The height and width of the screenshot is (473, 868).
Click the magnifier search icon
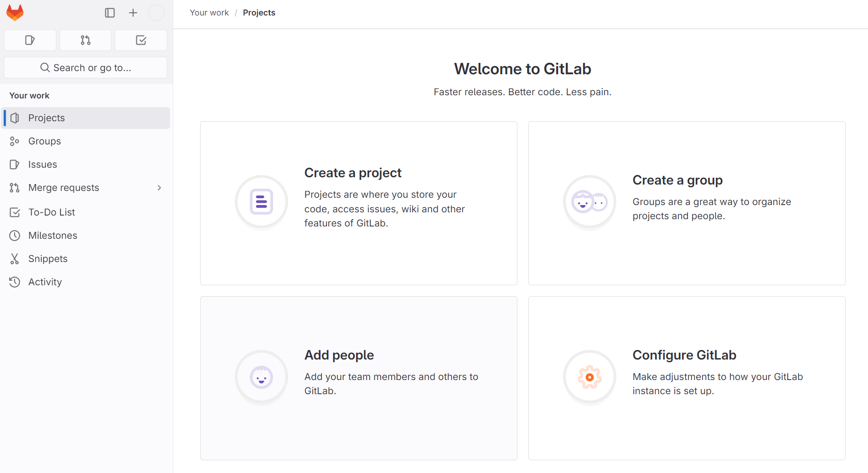click(x=45, y=67)
